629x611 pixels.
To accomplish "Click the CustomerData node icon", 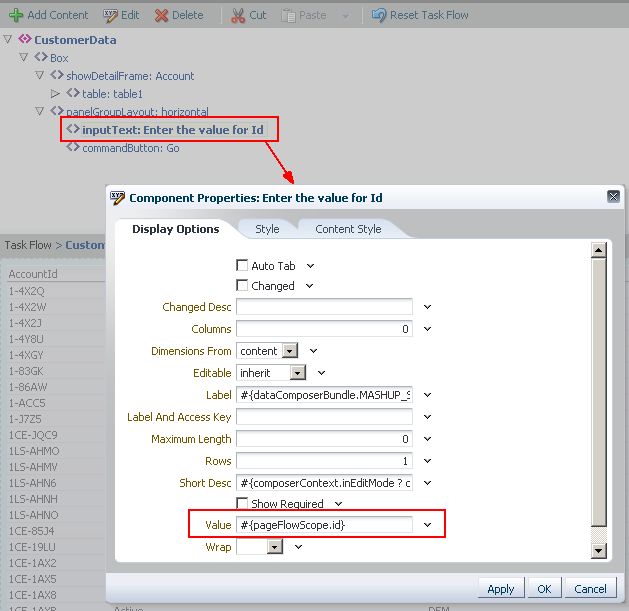I will point(25,39).
